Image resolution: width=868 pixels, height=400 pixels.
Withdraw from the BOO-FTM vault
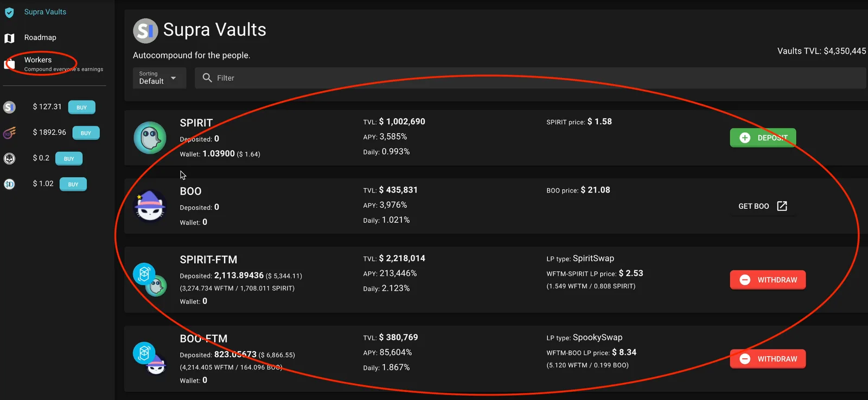768,359
